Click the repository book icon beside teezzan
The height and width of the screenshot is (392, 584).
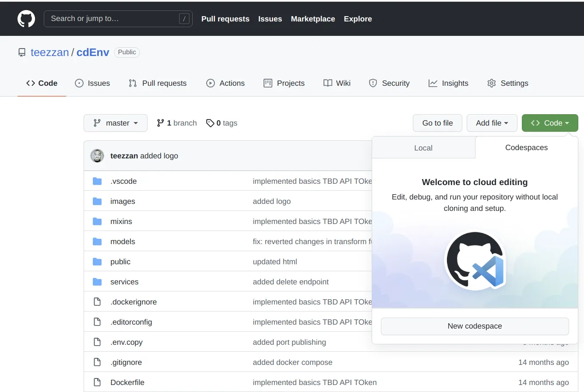pyautogui.click(x=22, y=52)
